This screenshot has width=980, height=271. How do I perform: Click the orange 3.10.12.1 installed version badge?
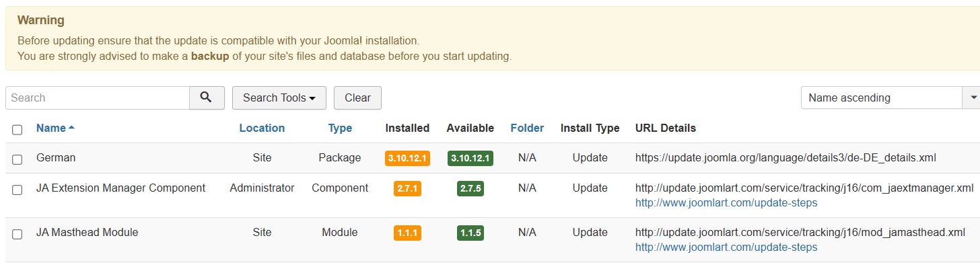pos(407,158)
